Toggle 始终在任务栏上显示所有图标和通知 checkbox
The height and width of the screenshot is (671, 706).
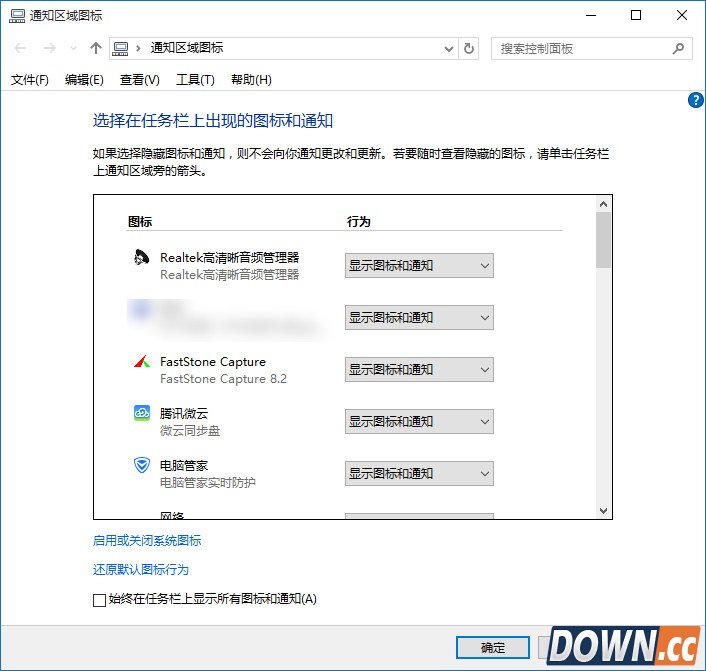point(99,600)
